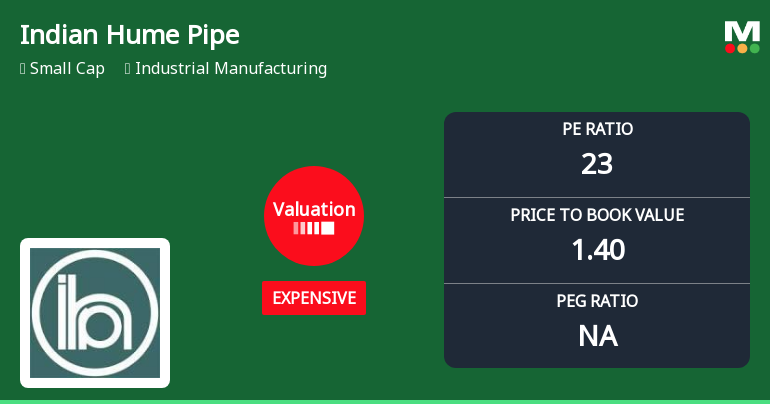The height and width of the screenshot is (404, 770).
Task: Click the EXPENSIVE valuation badge
Action: tap(314, 298)
